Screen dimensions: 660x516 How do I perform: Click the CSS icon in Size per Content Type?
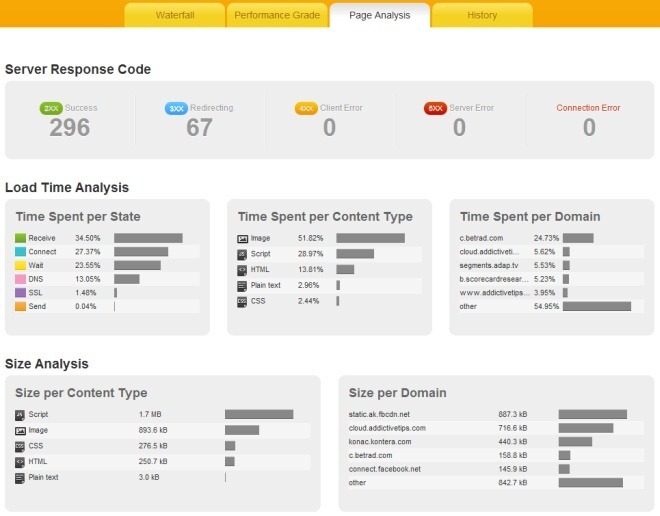tap(20, 446)
